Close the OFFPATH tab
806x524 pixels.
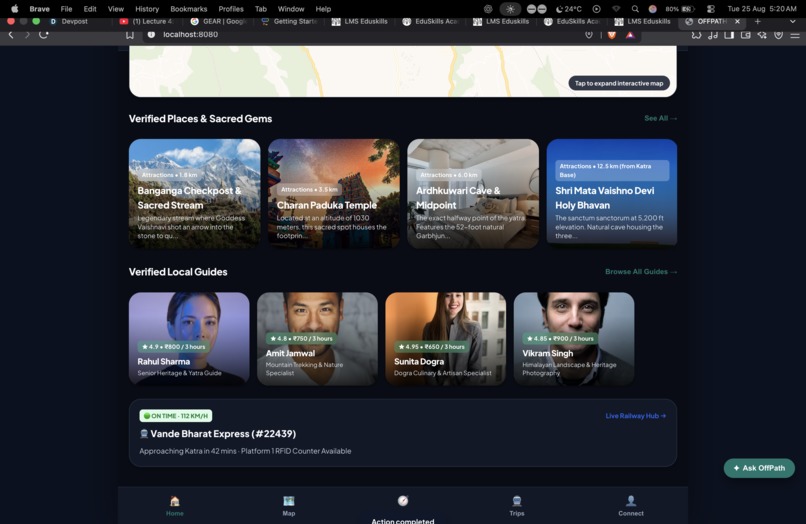737,22
